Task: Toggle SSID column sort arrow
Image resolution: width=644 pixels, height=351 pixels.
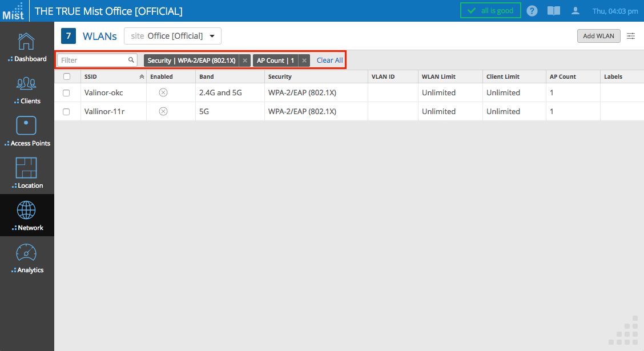Action: click(142, 77)
